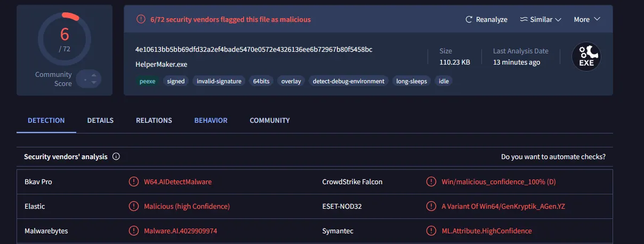Viewport: 644px width, 244px height.
Task: Click the Reanalyze button
Action: pos(486,19)
